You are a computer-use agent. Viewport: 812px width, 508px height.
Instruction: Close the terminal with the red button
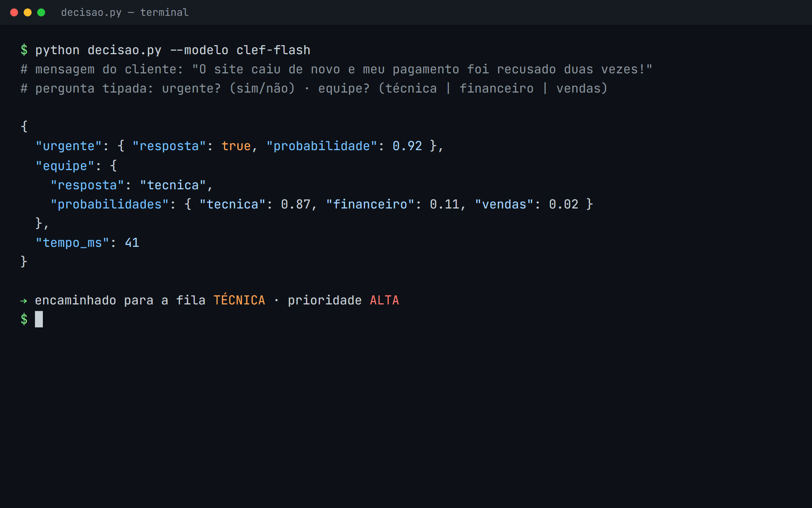(14, 12)
